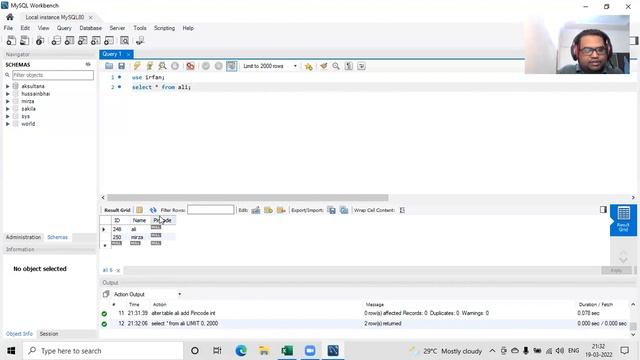Search table data toolbar icon
Viewport: 640px width, 360px height.
(124, 40)
